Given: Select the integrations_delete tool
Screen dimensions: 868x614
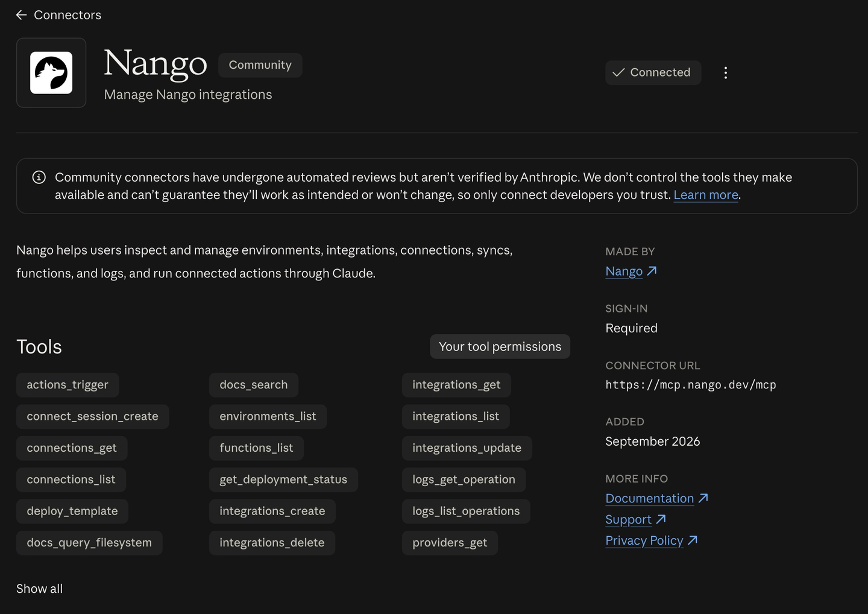Looking at the screenshot, I should coord(272,543).
